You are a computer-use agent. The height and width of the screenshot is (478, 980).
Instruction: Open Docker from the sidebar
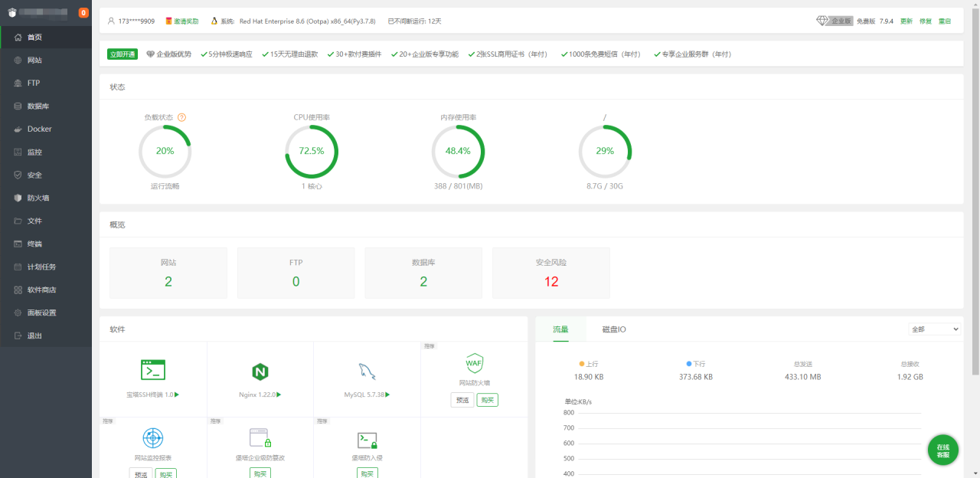click(39, 129)
